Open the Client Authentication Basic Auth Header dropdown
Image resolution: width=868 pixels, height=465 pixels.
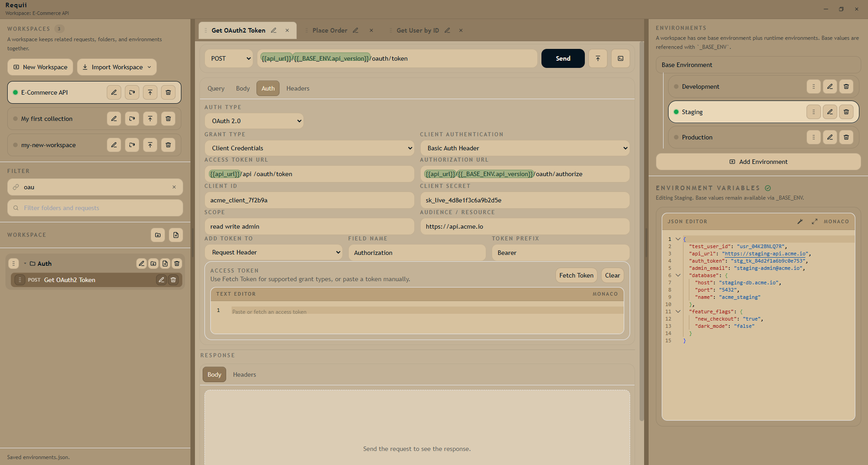tap(525, 148)
